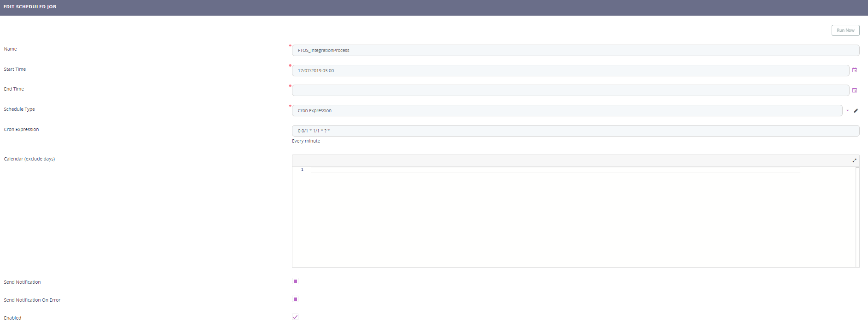Toggle the Send Notification On Error checkbox
This screenshot has height=332, width=868.
(295, 299)
